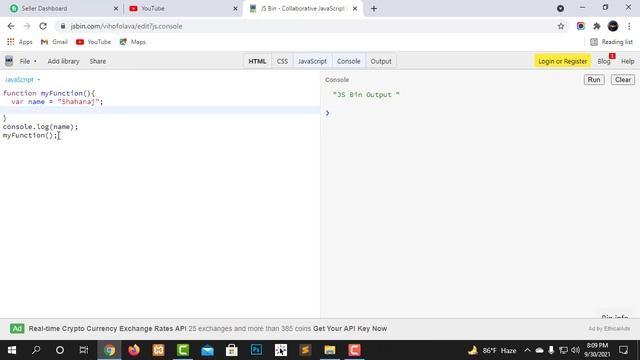Expand the JavaScript language dropdown
The height and width of the screenshot is (360, 640).
click(22, 80)
